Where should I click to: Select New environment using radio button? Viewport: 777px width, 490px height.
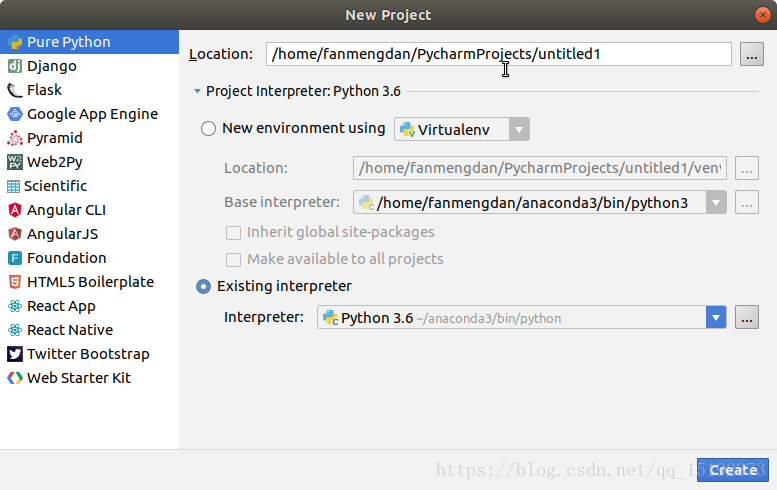[208, 129]
